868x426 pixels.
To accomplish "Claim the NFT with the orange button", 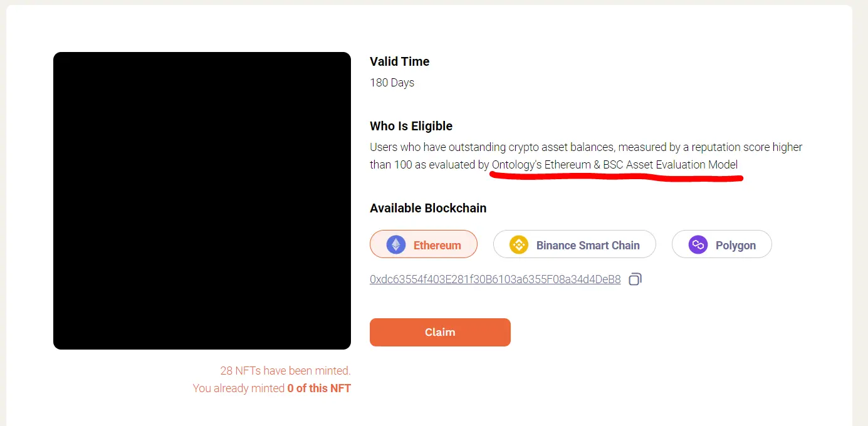I will coord(440,332).
